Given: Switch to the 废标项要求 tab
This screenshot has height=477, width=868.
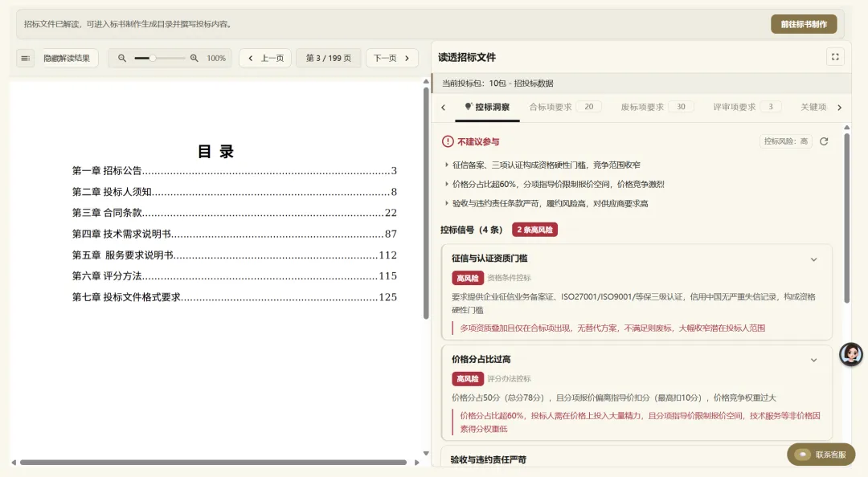Looking at the screenshot, I should [x=657, y=107].
